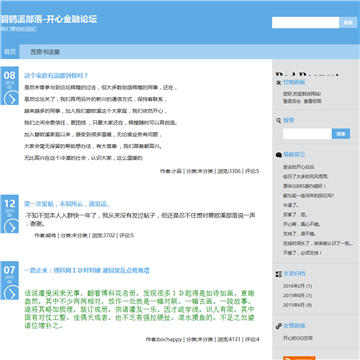The image size is (360, 360).
Task: Click the speech bubble icon beside 最新留言
Action: pos(279,155)
